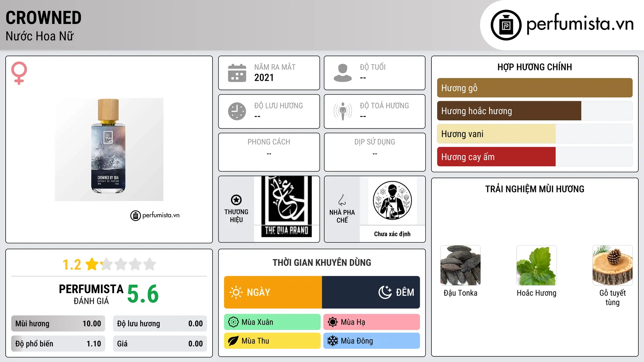This screenshot has width=644, height=362.
Task: Click the sun icon in the Ngày bar
Action: pos(236,292)
